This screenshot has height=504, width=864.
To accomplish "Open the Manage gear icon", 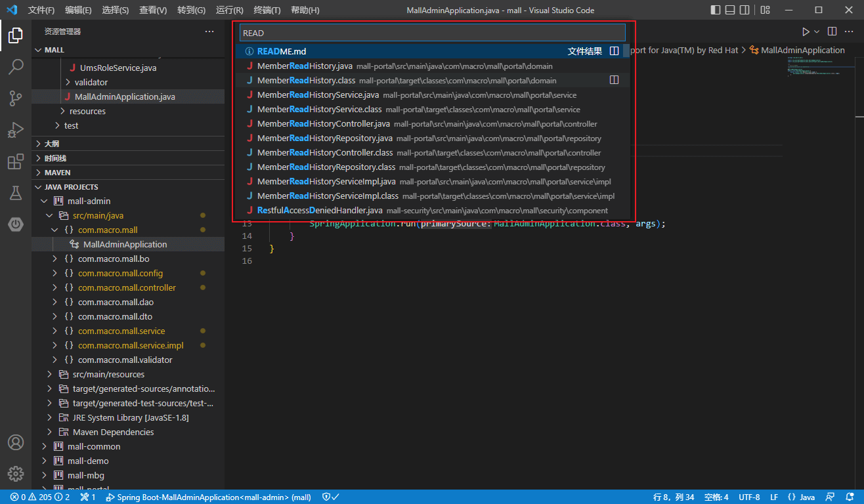I will 16,474.
